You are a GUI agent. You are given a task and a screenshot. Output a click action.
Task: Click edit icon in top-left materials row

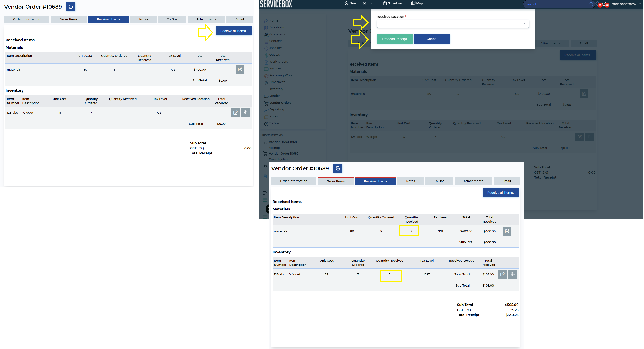coord(240,69)
